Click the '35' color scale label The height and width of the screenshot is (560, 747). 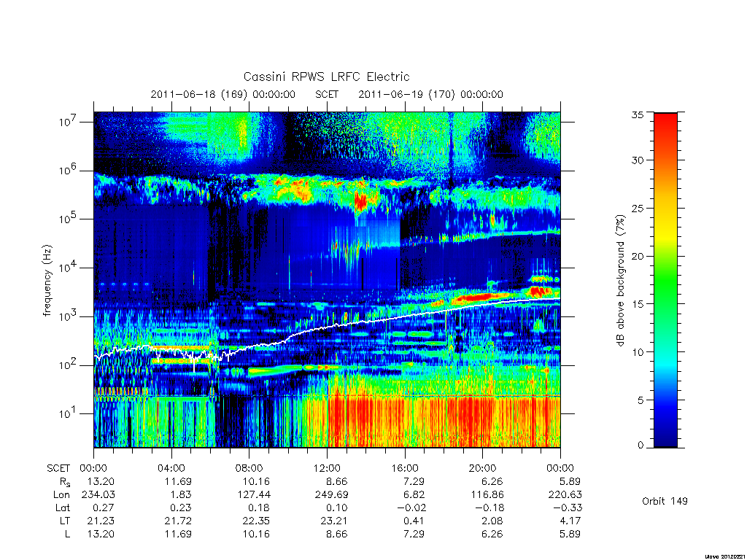pyautogui.click(x=637, y=114)
